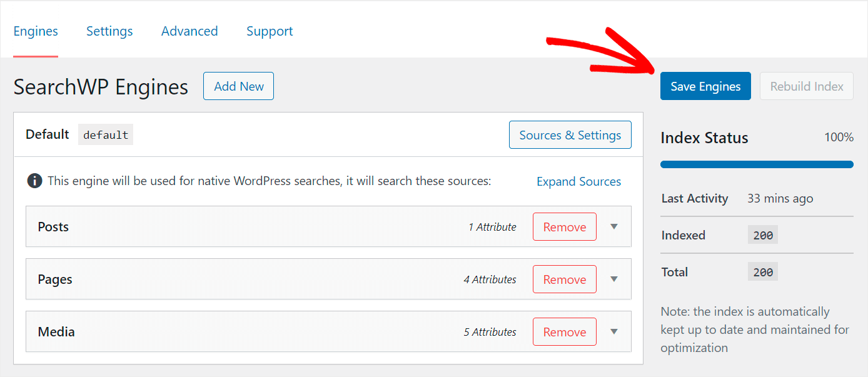
Task: Remove the Media source
Action: [564, 332]
